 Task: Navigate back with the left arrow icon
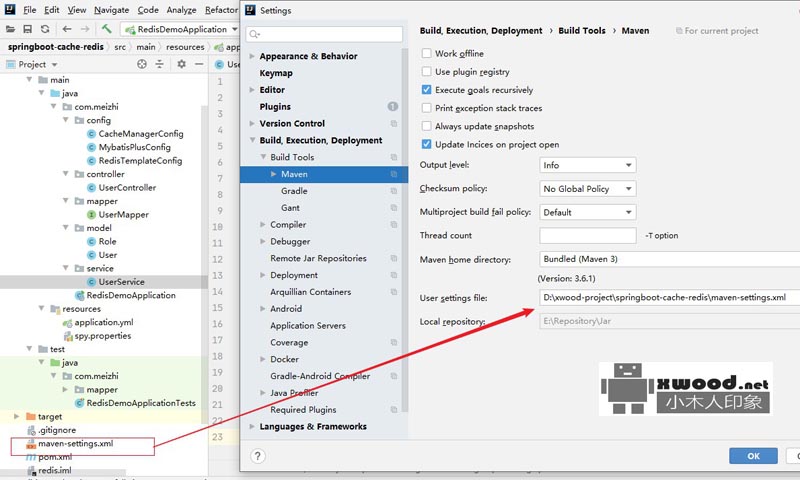(x=67, y=29)
